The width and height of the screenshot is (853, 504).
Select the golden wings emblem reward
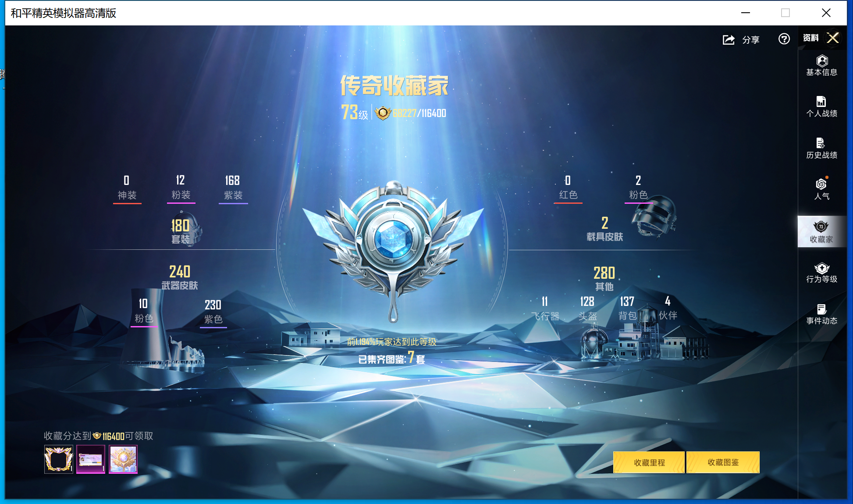click(123, 458)
